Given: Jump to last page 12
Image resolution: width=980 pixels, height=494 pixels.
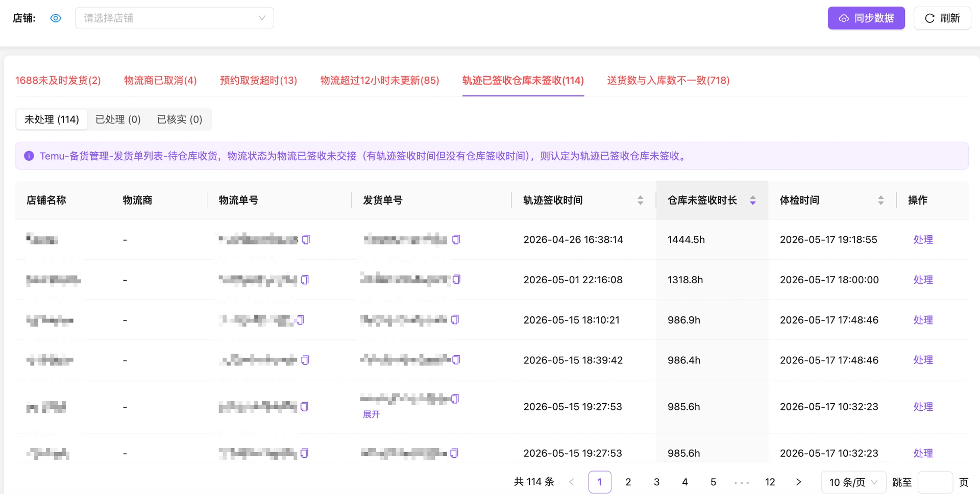Looking at the screenshot, I should (x=770, y=482).
